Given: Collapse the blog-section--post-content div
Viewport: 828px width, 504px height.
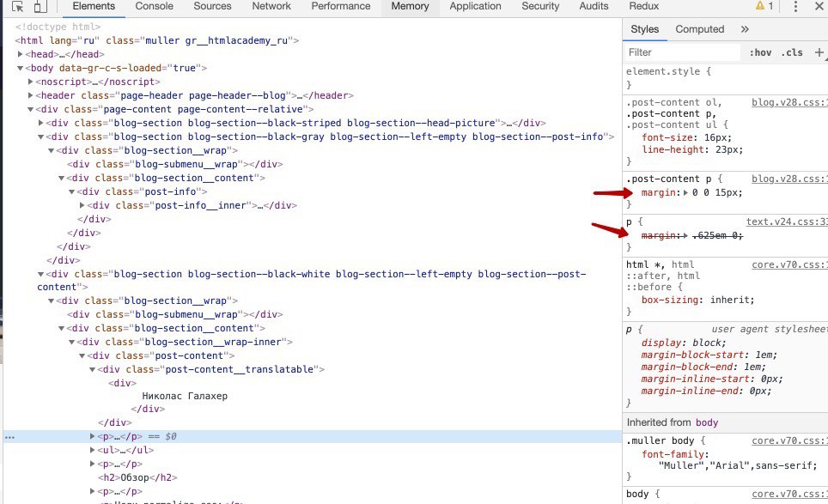Looking at the screenshot, I should tap(40, 274).
